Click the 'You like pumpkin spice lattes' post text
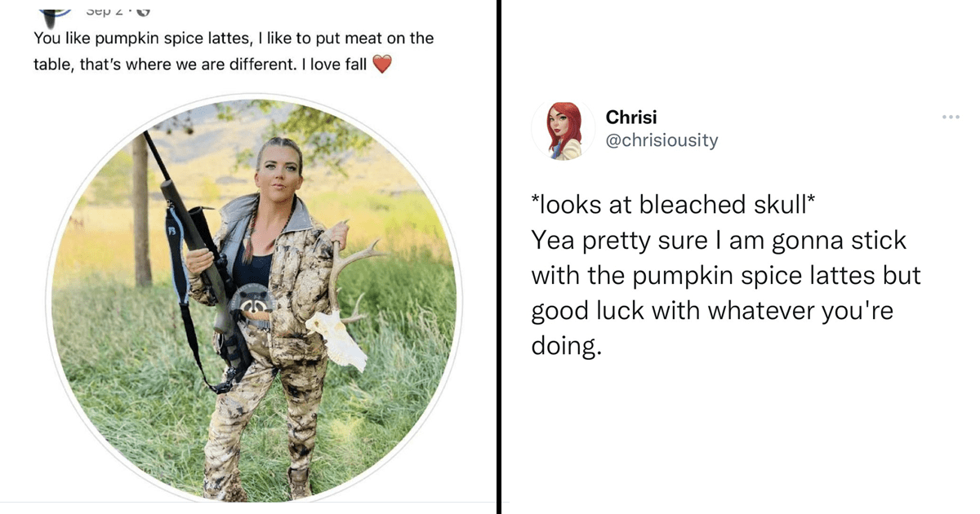Viewport: 980px width, 514px height. pyautogui.click(x=136, y=38)
